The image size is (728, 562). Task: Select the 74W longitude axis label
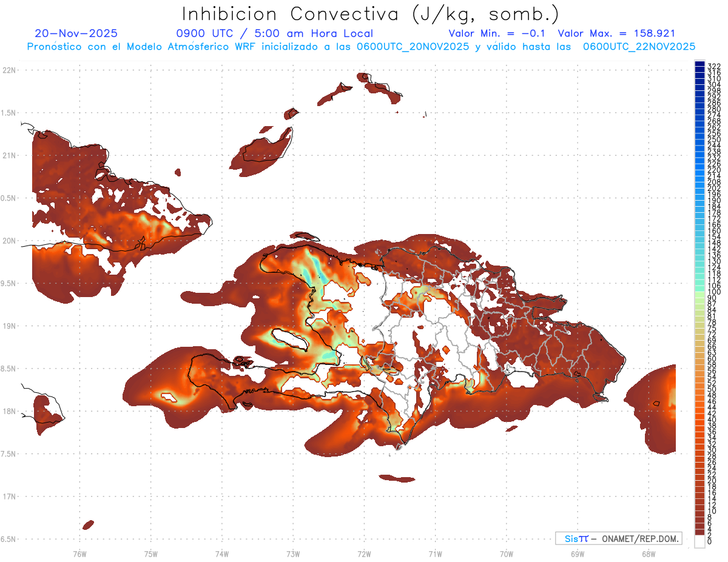pos(221,554)
